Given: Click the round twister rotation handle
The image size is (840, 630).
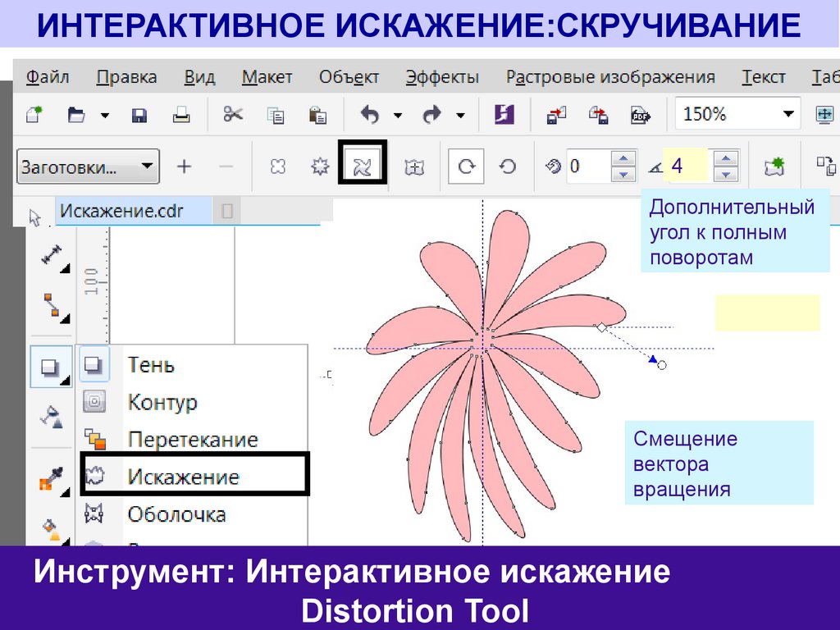Looking at the screenshot, I should point(662,365).
